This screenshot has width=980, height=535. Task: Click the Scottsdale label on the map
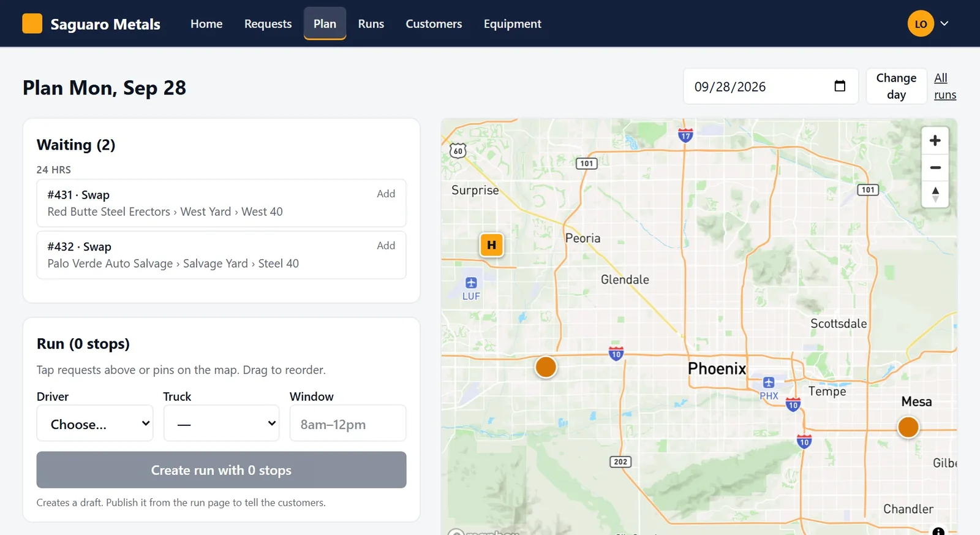839,324
